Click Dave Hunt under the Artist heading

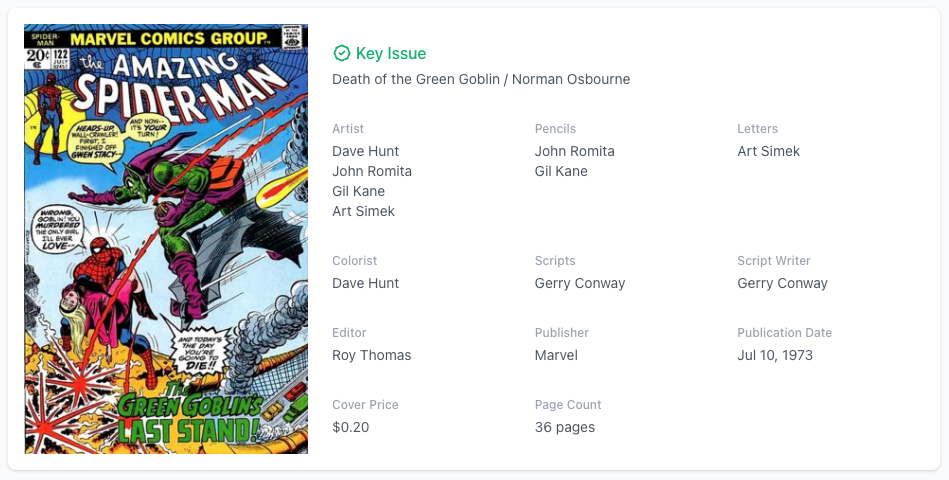point(366,151)
